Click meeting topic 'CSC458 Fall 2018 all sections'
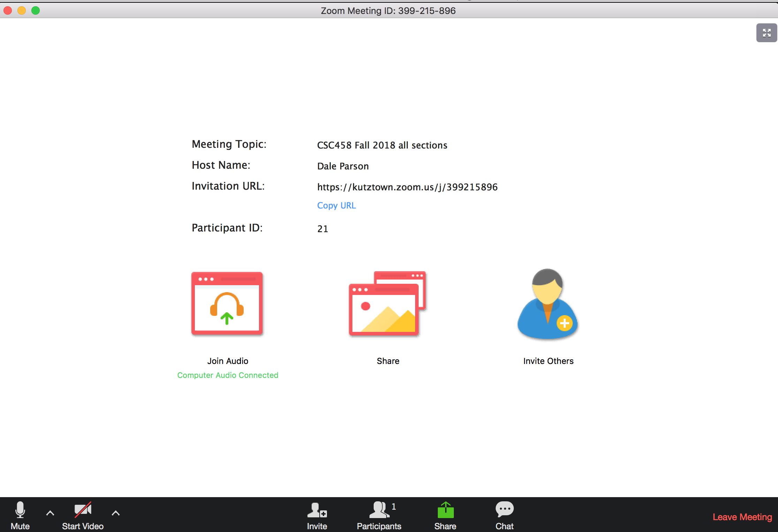 [382, 145]
